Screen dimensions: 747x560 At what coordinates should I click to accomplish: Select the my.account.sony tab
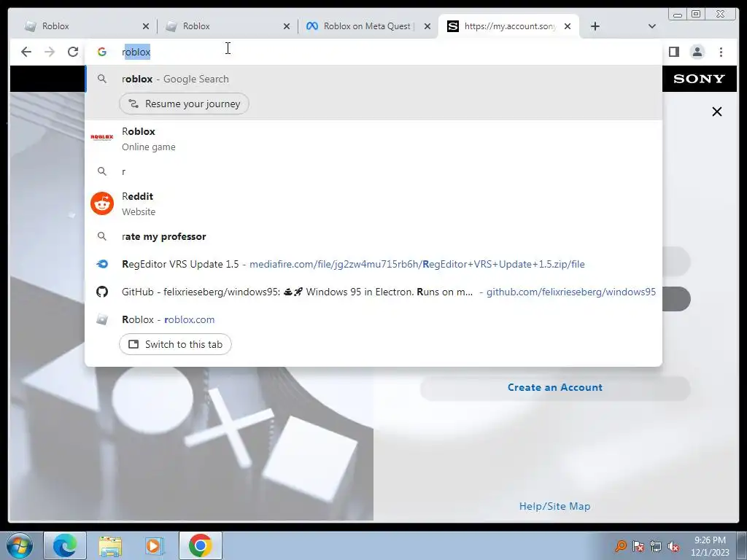tap(508, 26)
